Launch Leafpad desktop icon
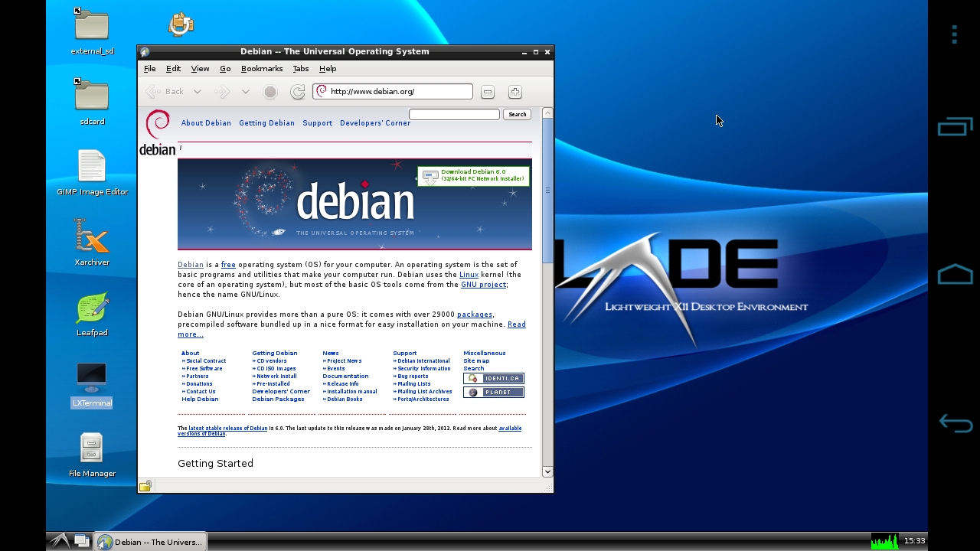Screen dimensions: 980x551 click(x=92, y=308)
